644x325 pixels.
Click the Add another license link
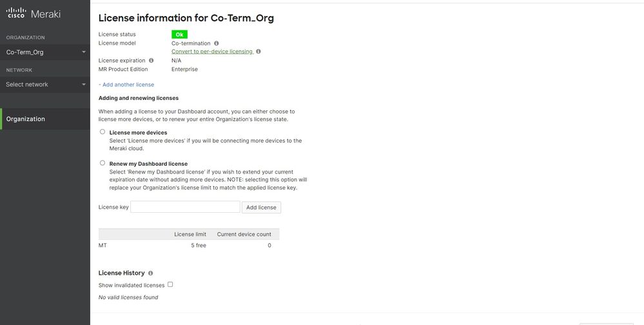126,84
